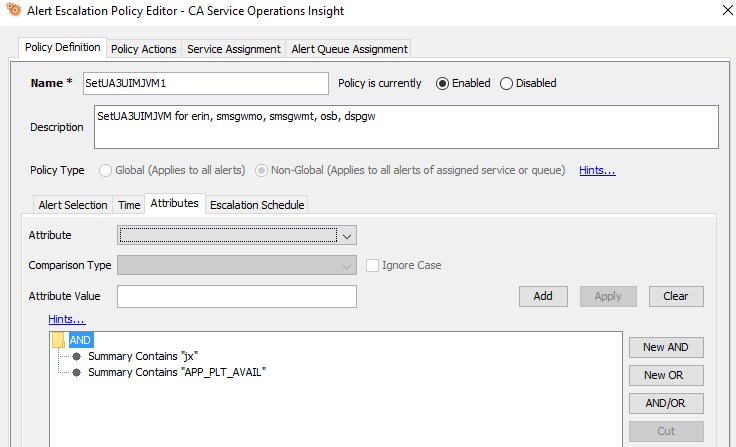736x447 pixels.
Task: Click the Clear button
Action: (676, 296)
